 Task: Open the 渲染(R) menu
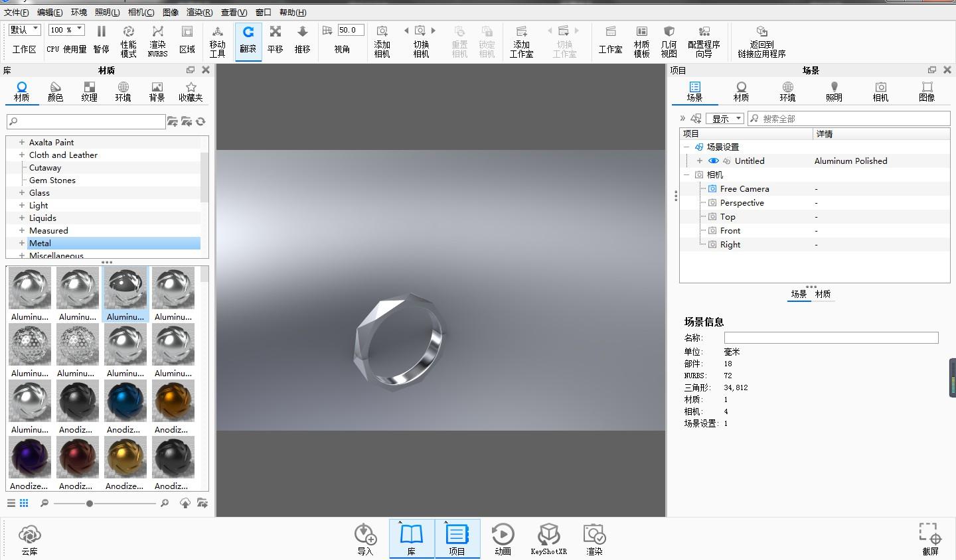(x=200, y=12)
